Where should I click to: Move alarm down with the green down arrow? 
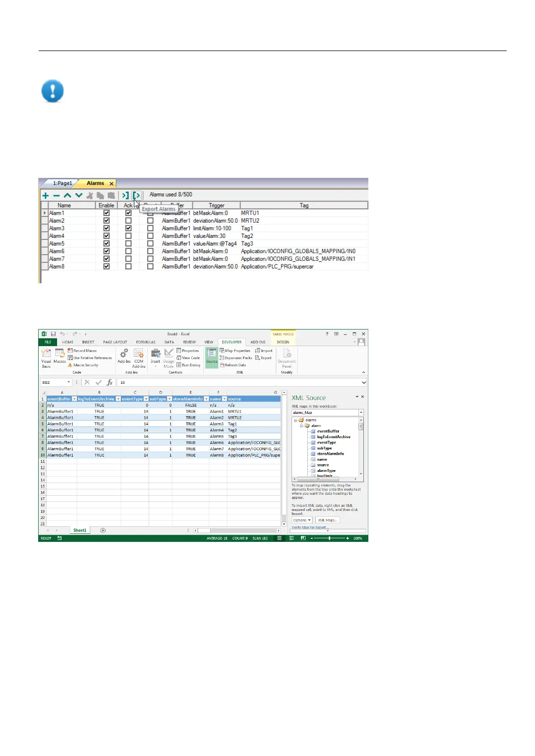(79, 195)
